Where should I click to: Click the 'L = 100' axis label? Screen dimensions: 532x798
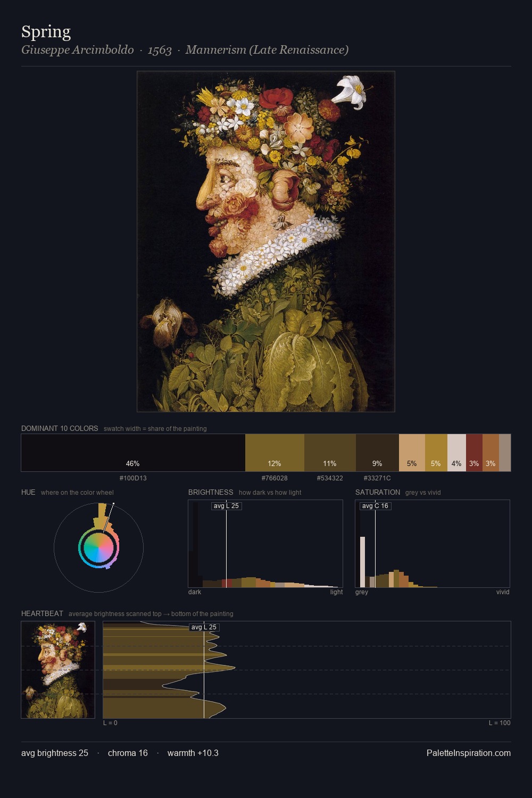(500, 723)
